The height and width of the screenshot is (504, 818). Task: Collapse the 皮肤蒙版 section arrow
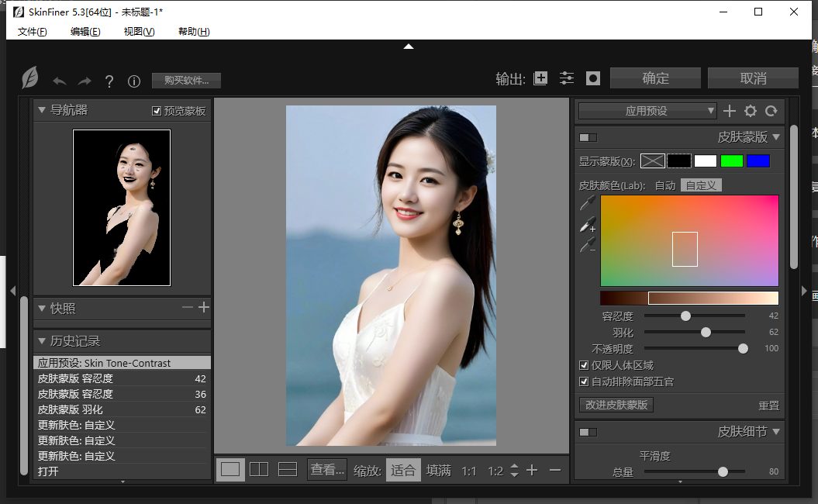(x=776, y=137)
